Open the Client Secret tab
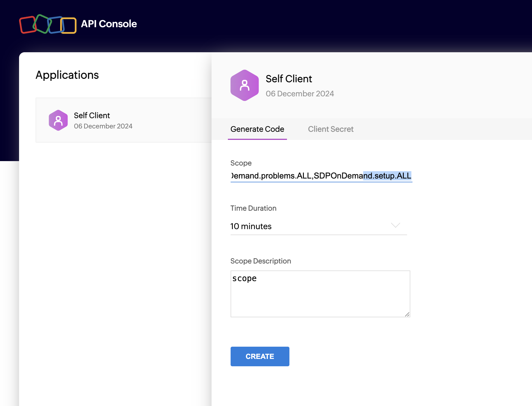532x406 pixels. pyautogui.click(x=331, y=129)
